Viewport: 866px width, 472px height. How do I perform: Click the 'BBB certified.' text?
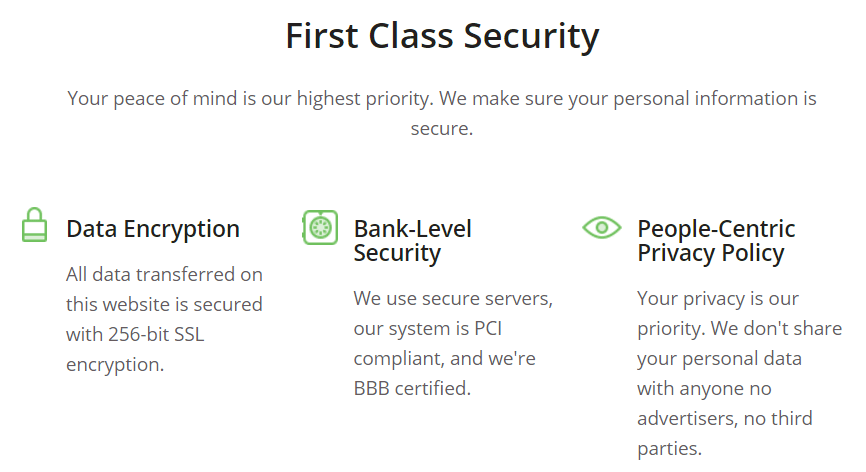(413, 388)
